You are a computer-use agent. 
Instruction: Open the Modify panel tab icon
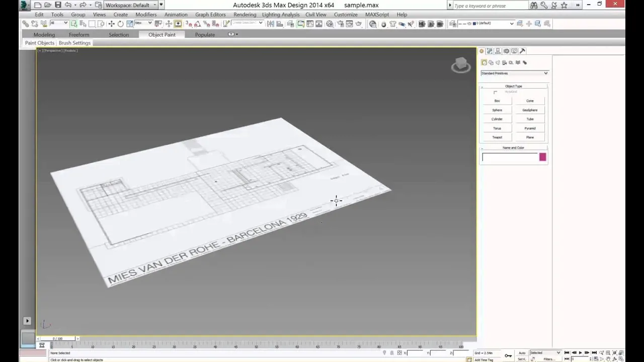click(x=490, y=51)
